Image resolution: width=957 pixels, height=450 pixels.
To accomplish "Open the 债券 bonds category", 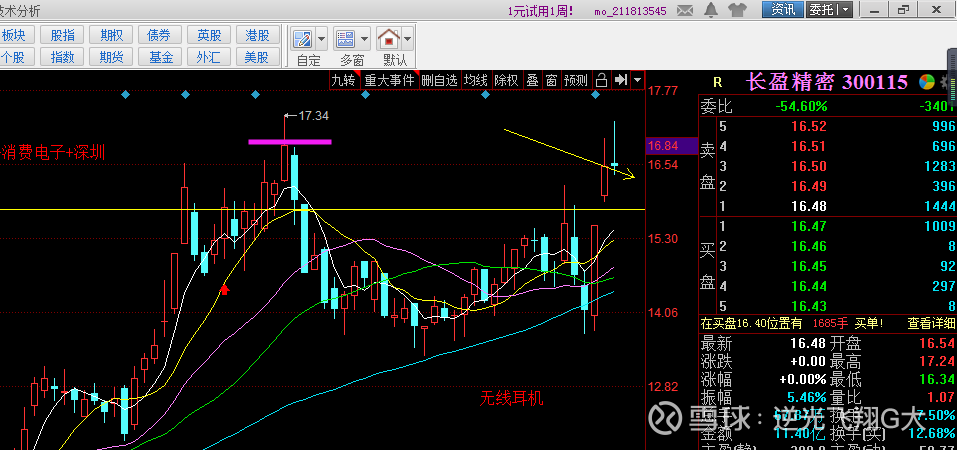I will pos(161,35).
